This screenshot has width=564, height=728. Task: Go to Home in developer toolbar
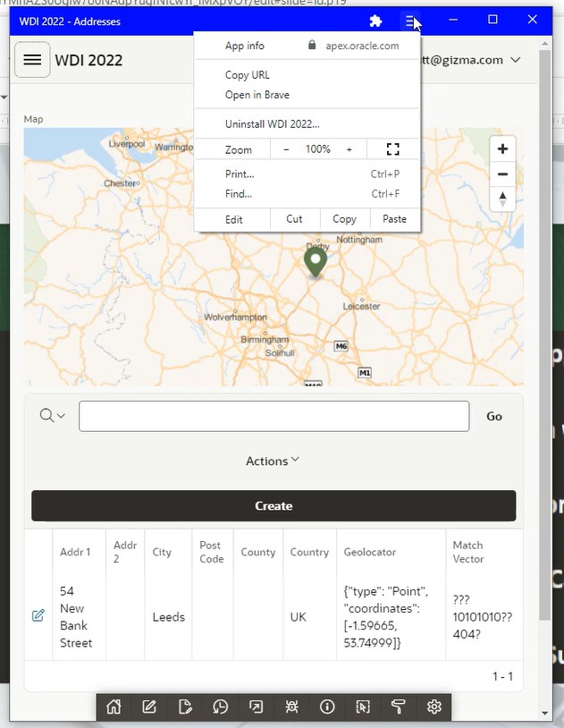114,707
